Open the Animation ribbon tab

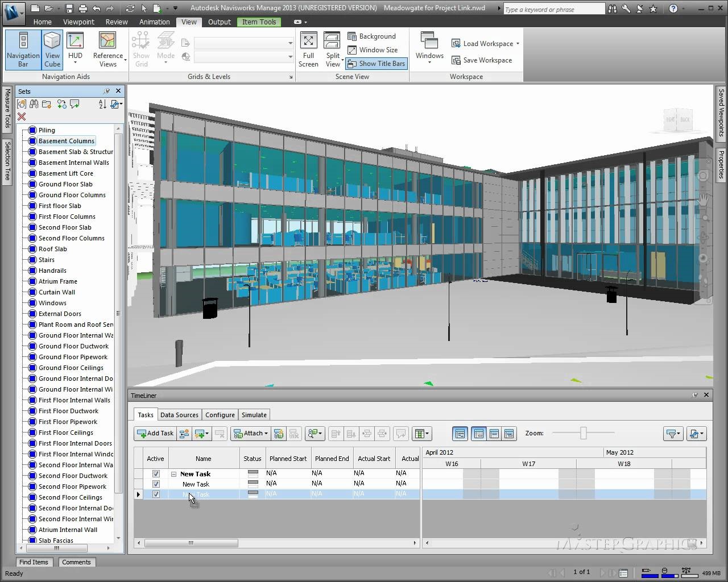click(x=154, y=22)
